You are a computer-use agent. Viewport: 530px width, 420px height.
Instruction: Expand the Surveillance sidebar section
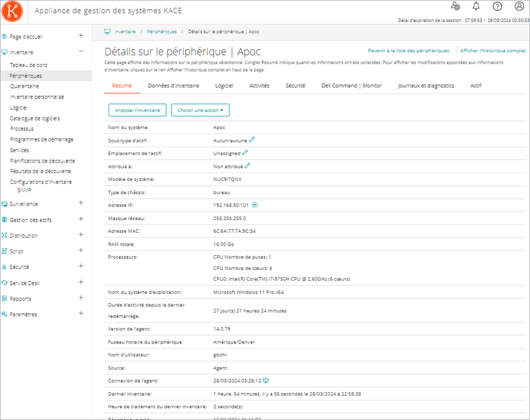click(81, 203)
